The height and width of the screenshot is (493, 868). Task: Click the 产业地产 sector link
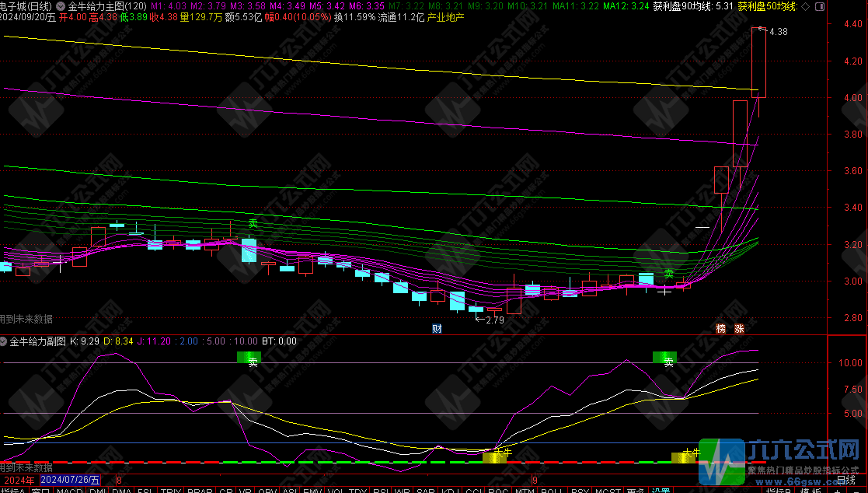pos(446,16)
